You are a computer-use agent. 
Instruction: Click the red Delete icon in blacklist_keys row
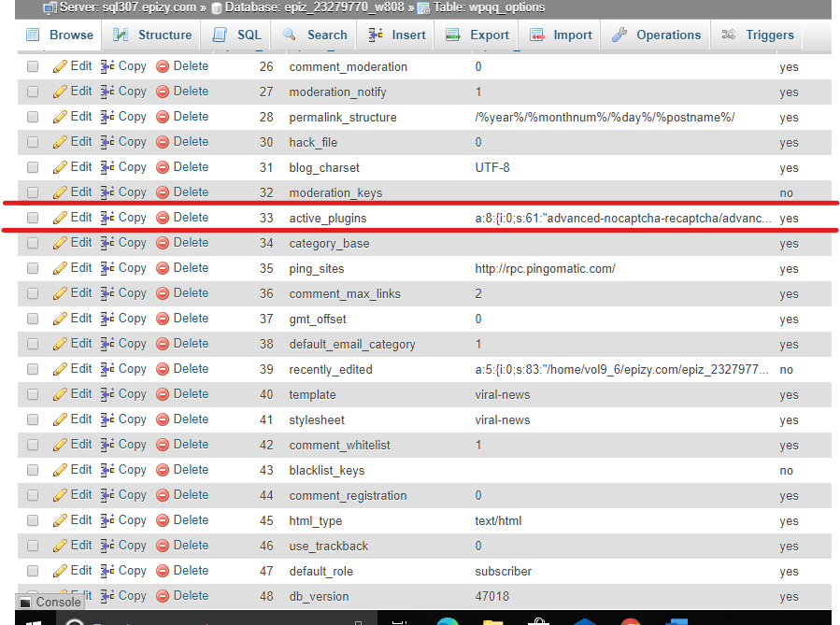[163, 470]
